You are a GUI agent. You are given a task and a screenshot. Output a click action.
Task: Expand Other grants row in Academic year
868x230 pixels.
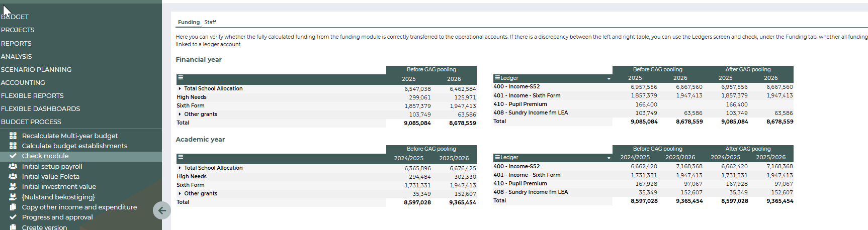180,193
